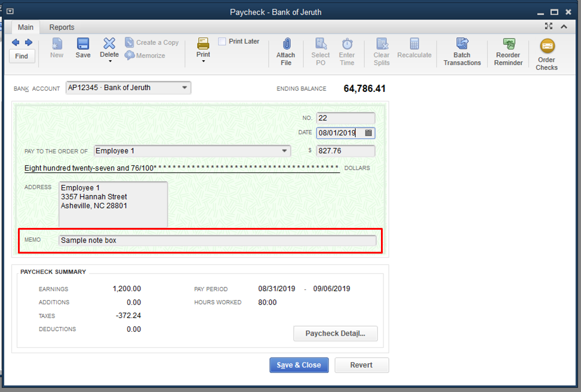Click the Memorize icon

[130, 55]
